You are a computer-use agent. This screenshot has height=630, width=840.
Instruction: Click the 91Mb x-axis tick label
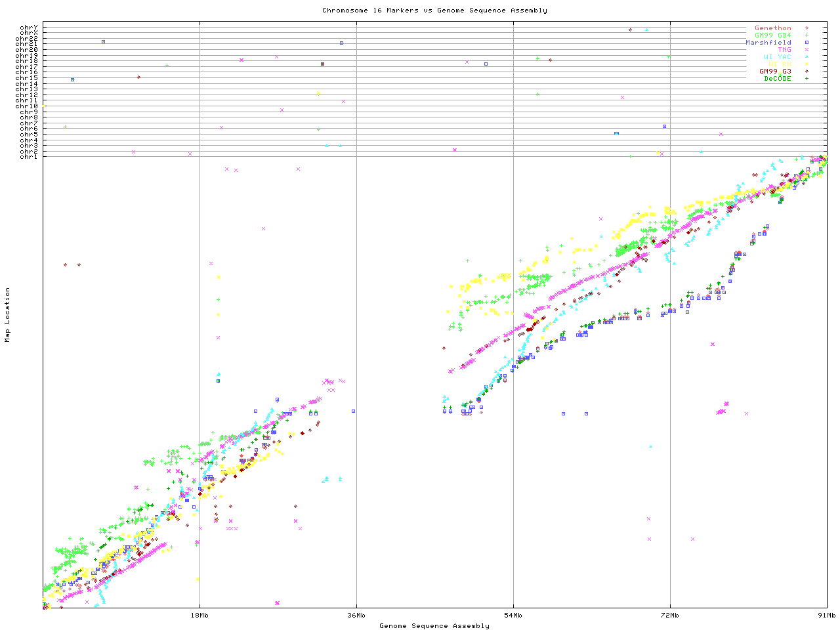pyautogui.click(x=826, y=616)
